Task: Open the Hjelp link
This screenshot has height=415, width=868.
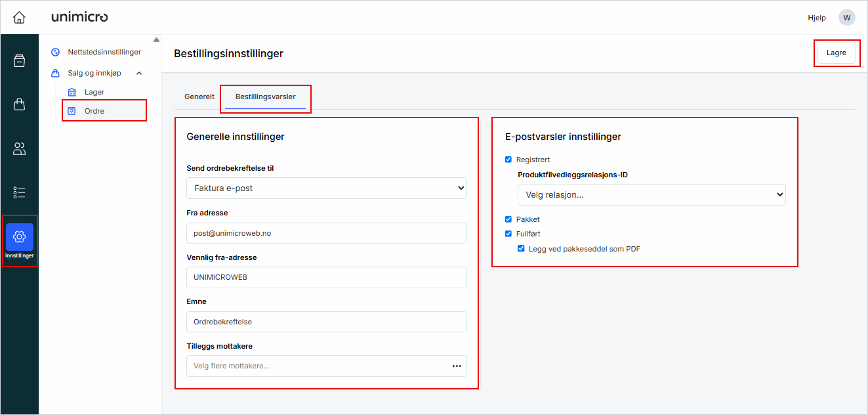Action: [x=816, y=18]
